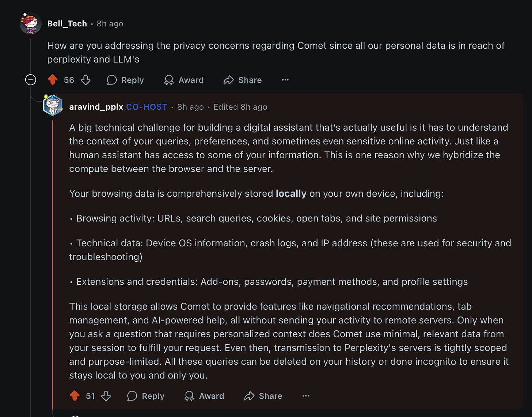Downvote Bell_Tech's comment
The image size is (532, 417).
pos(85,80)
